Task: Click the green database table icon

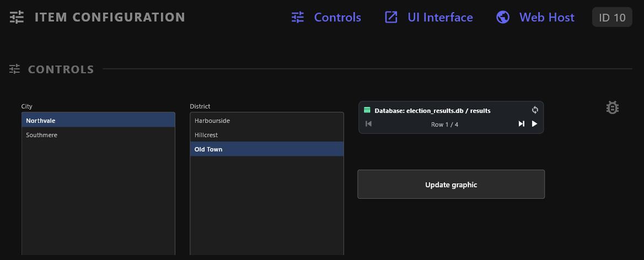Action: tap(367, 110)
